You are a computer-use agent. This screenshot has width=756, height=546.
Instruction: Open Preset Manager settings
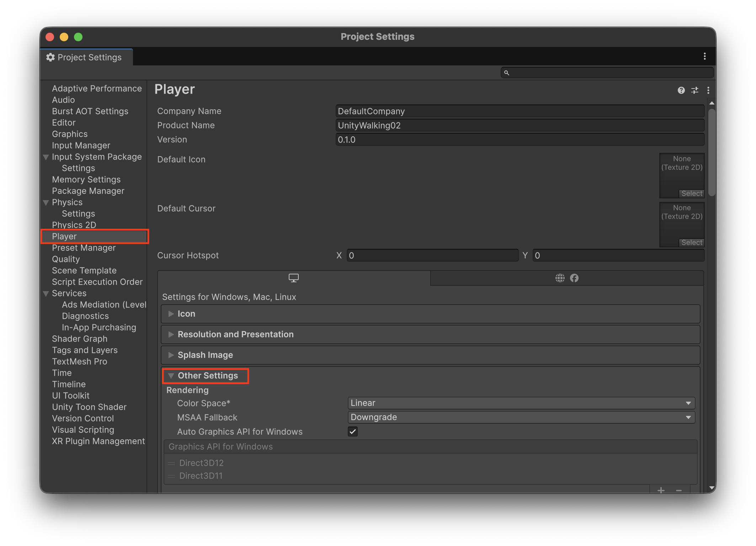(x=84, y=248)
